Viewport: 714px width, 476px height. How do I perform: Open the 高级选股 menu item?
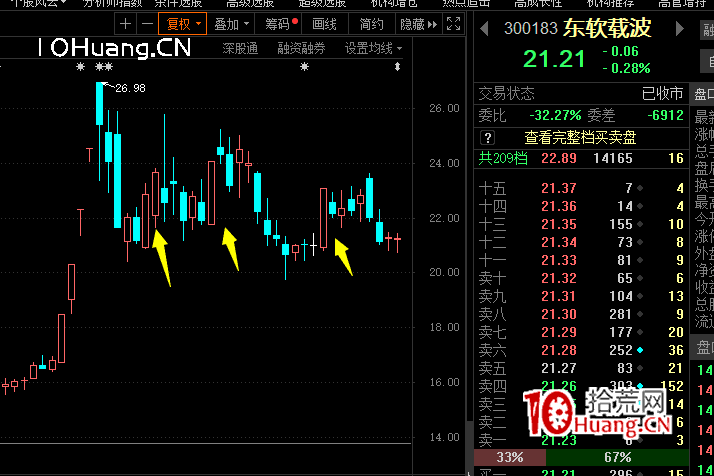250,3
